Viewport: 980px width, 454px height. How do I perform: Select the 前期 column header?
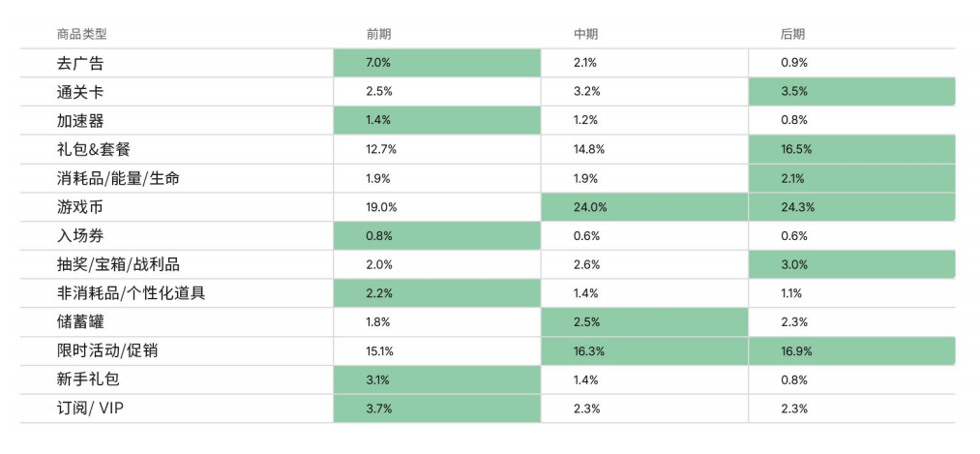point(379,35)
